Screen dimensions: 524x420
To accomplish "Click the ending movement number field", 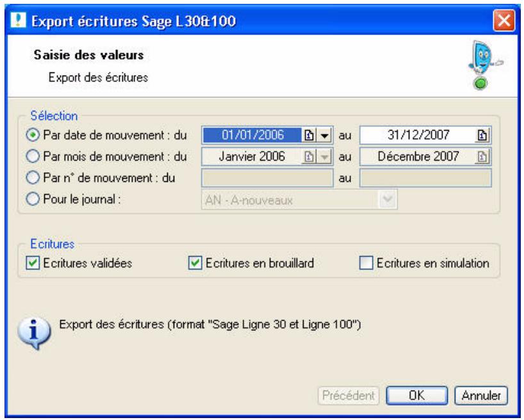I will click(425, 178).
